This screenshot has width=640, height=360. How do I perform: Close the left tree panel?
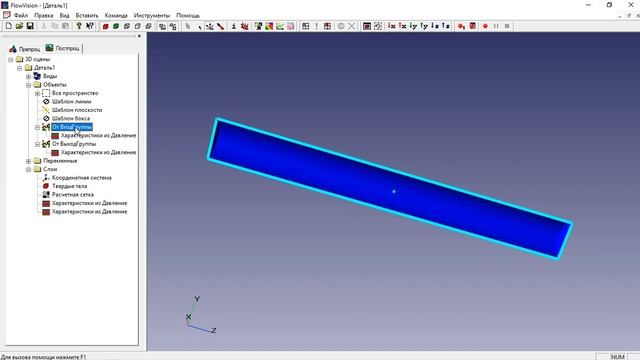(139, 36)
